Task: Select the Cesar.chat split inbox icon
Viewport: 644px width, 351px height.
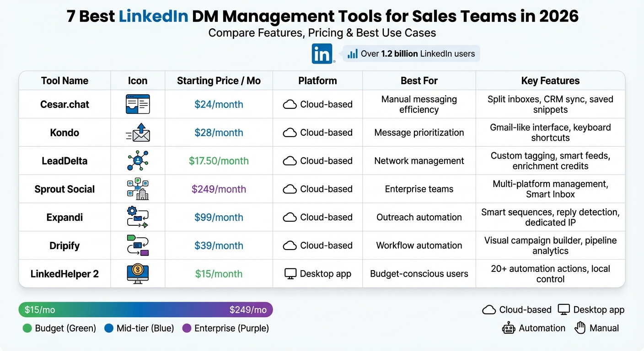Action: (138, 104)
